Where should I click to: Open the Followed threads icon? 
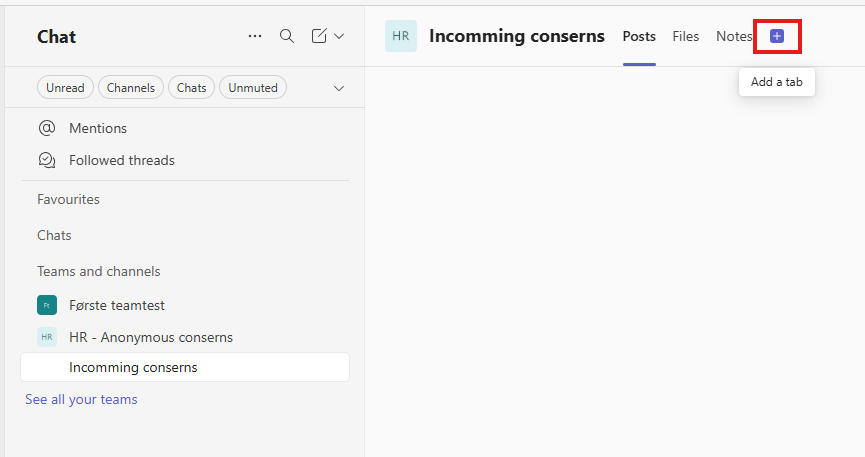tap(47, 160)
